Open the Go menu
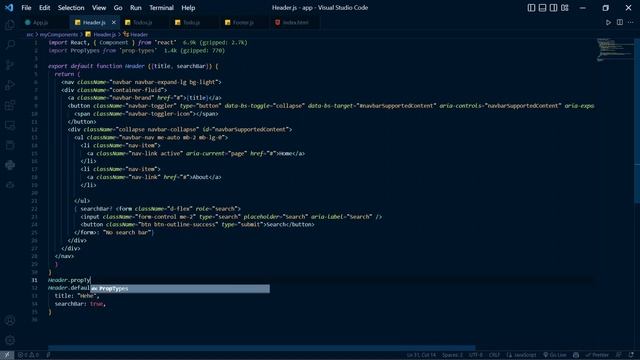Image resolution: width=640 pixels, height=360 pixels. (x=118, y=8)
